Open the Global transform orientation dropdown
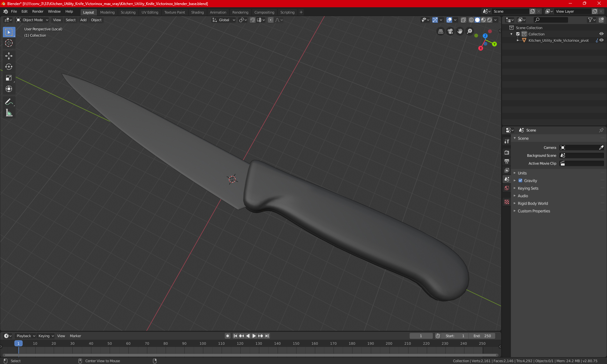Image resolution: width=607 pixels, height=364 pixels. pyautogui.click(x=224, y=20)
